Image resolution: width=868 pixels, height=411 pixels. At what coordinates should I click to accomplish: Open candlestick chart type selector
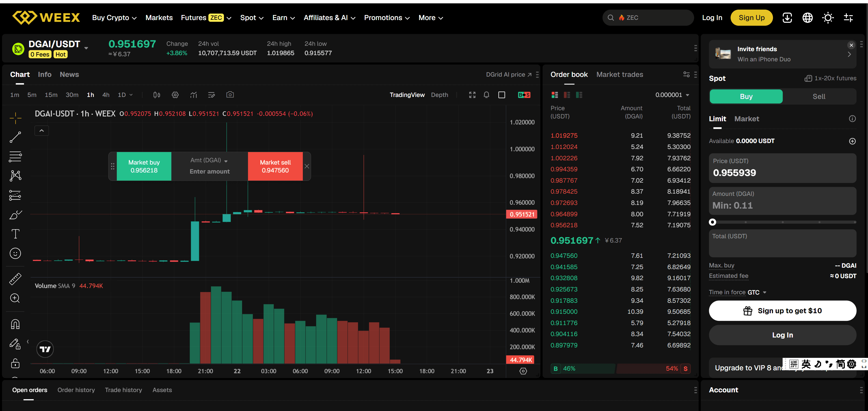point(157,95)
